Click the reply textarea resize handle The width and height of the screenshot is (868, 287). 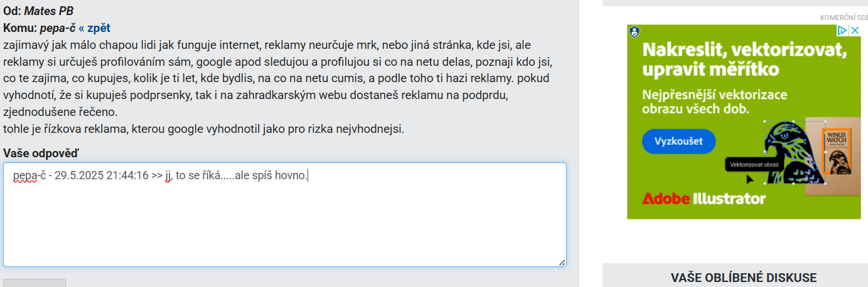(x=562, y=263)
